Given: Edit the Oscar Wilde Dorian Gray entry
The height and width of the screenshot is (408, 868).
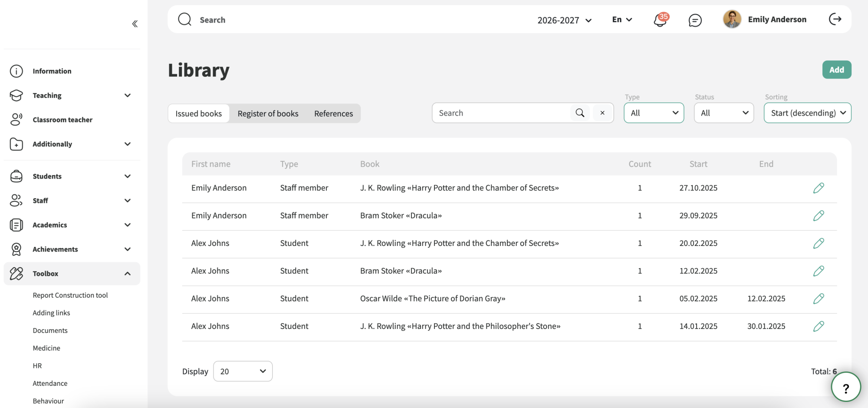Looking at the screenshot, I should 819,299.
